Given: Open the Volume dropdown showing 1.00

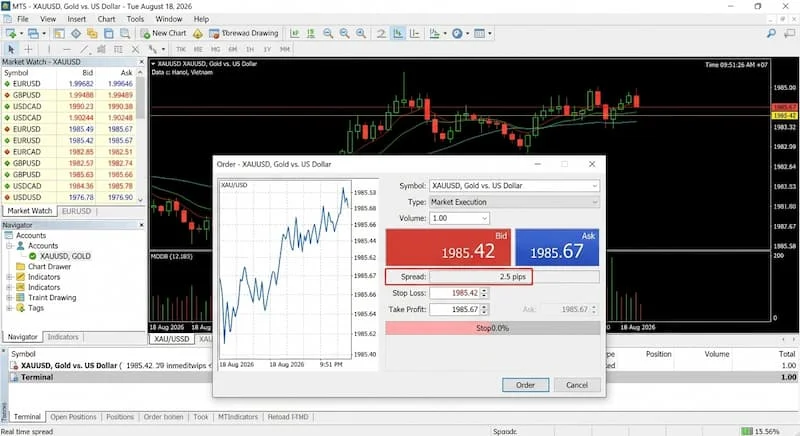Looking at the screenshot, I should (459, 218).
